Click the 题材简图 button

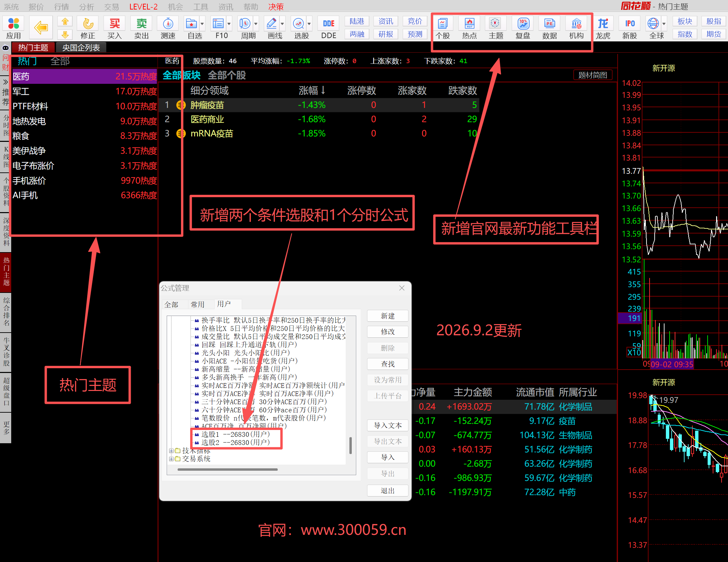[593, 75]
